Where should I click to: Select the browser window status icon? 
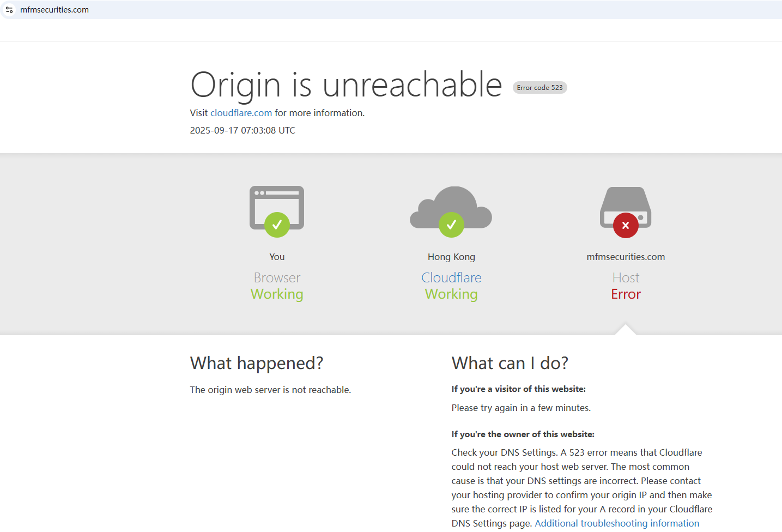[277, 211]
